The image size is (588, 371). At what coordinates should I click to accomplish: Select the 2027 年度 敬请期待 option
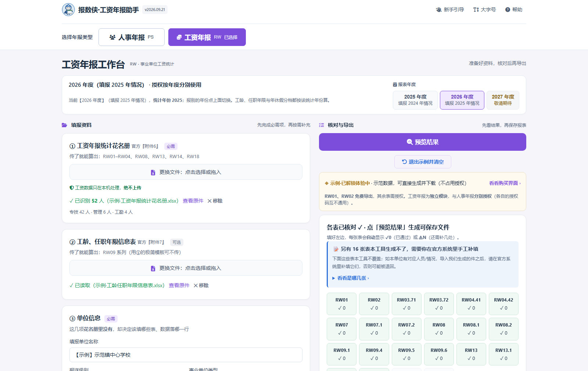point(503,100)
